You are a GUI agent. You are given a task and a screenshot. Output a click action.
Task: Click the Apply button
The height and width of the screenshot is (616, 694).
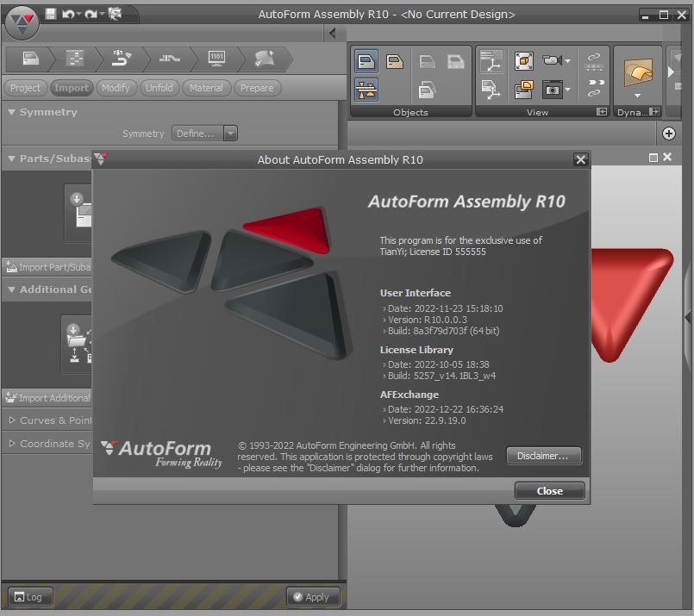click(313, 596)
